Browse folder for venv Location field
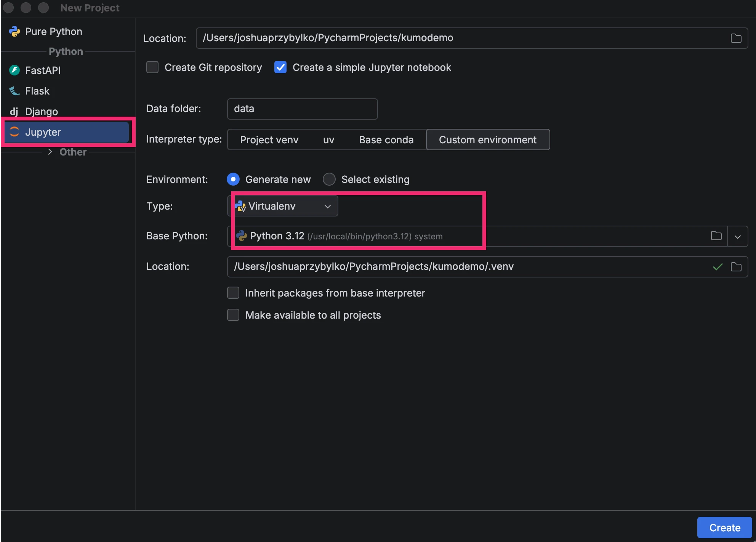The width and height of the screenshot is (756, 542). (736, 267)
